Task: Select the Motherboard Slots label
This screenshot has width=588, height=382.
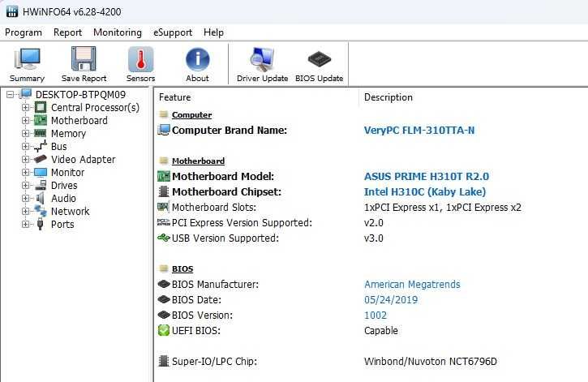Action: click(x=214, y=207)
